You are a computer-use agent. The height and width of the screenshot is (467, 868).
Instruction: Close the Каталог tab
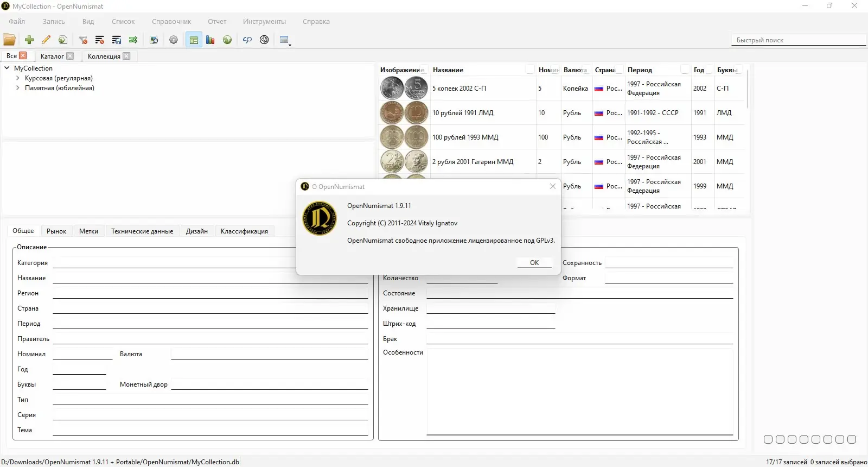coord(70,56)
